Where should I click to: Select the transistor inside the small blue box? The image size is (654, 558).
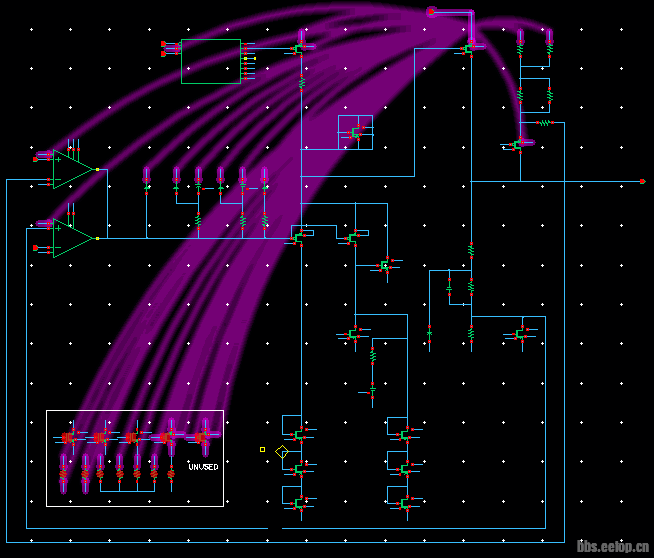click(355, 132)
